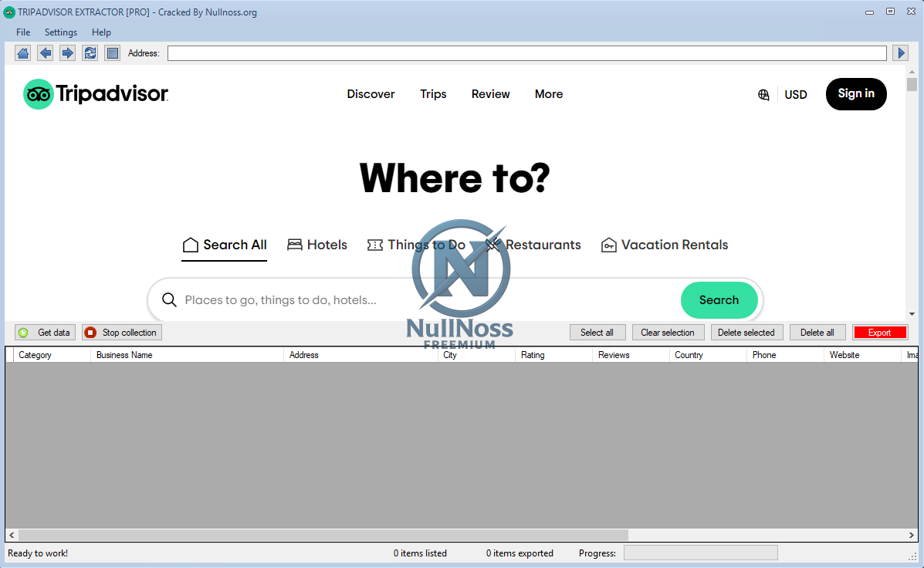The image size is (924, 568).
Task: Open the language globe icon
Action: (763, 94)
